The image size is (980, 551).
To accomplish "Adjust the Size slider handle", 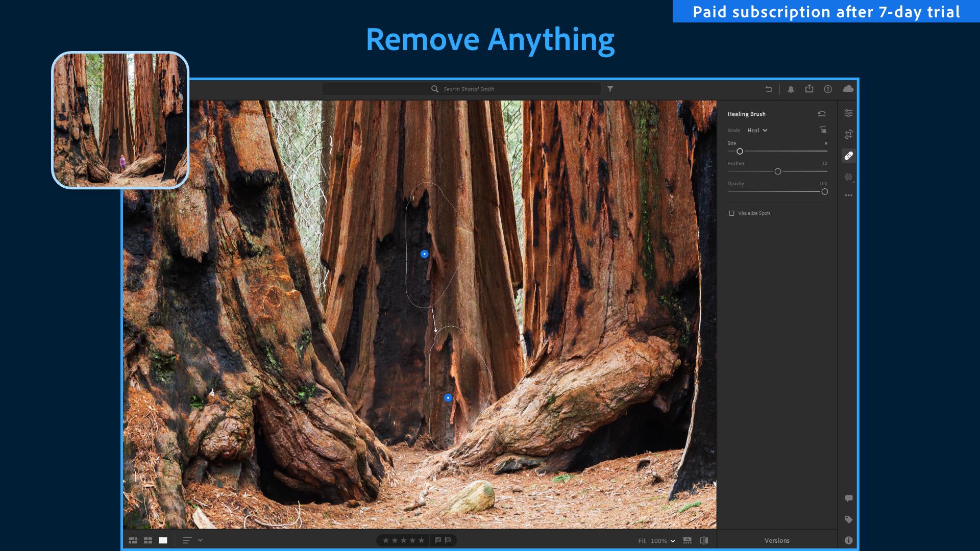I will (x=740, y=152).
